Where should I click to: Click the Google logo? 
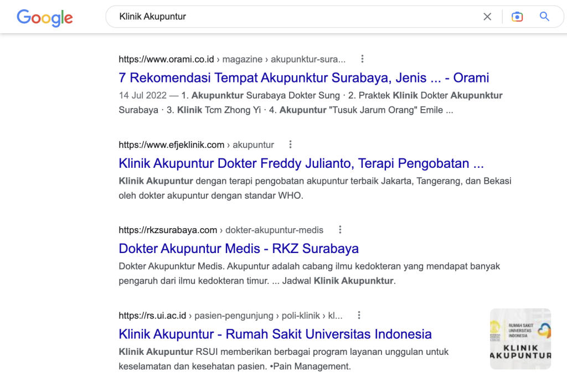45,17
